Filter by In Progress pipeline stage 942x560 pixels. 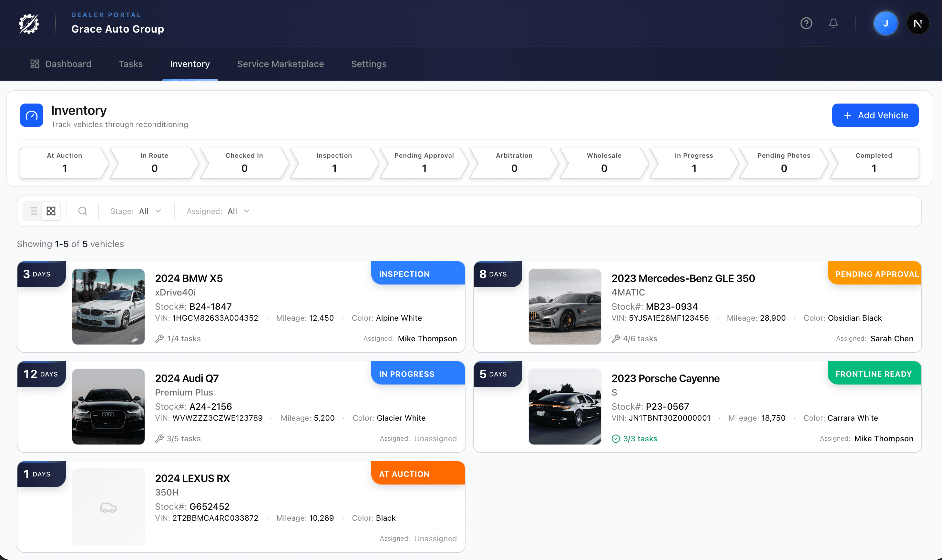click(x=694, y=163)
